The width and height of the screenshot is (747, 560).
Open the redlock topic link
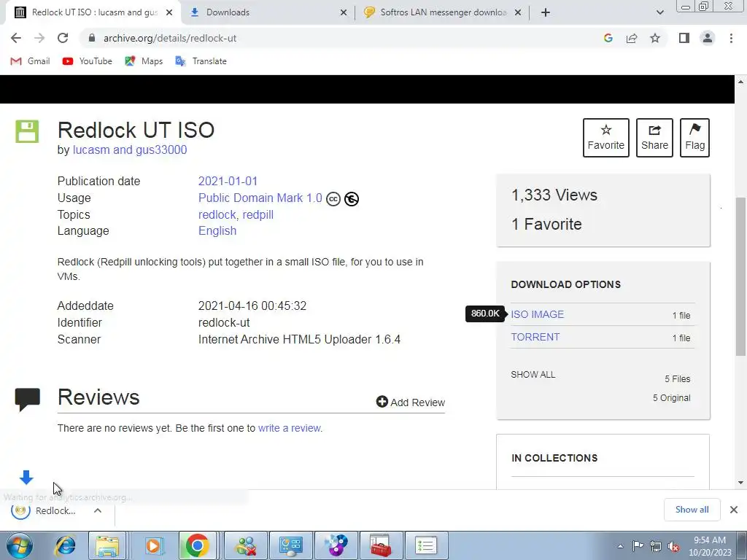point(217,215)
